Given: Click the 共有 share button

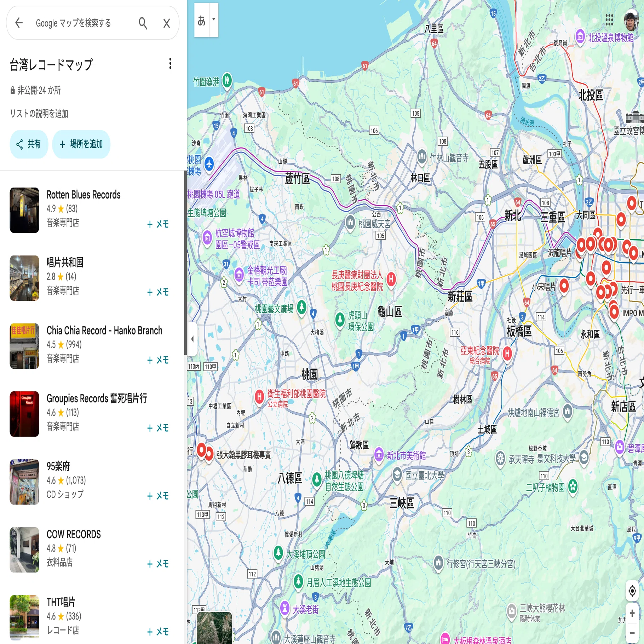Looking at the screenshot, I should click(29, 144).
